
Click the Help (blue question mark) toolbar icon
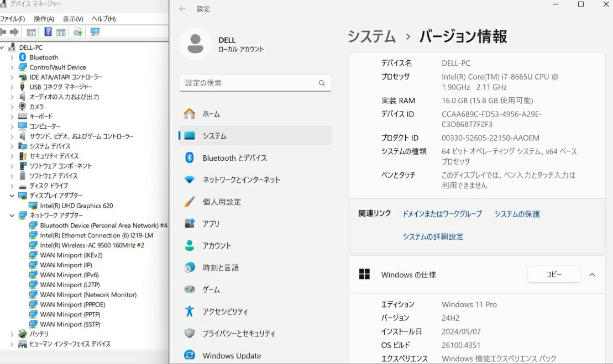[x=48, y=32]
